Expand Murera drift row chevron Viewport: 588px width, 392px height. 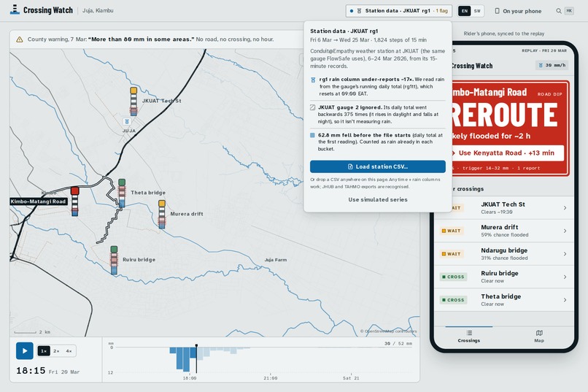pos(565,231)
